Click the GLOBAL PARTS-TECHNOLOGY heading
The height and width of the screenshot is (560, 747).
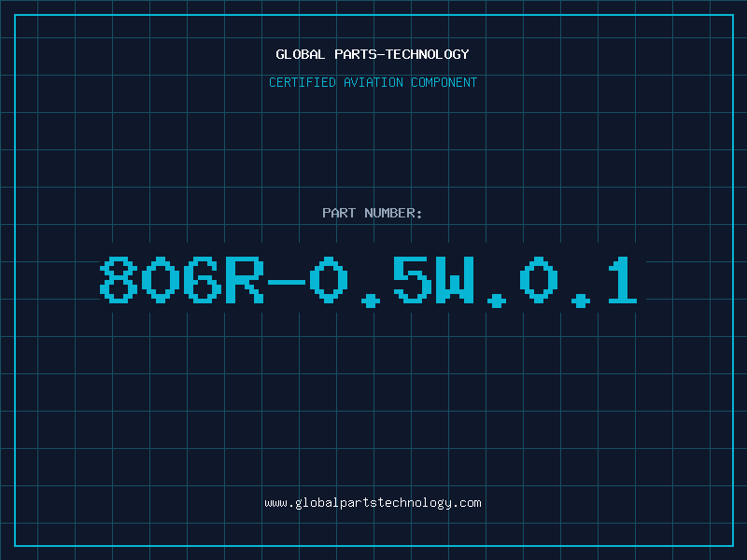point(373,54)
